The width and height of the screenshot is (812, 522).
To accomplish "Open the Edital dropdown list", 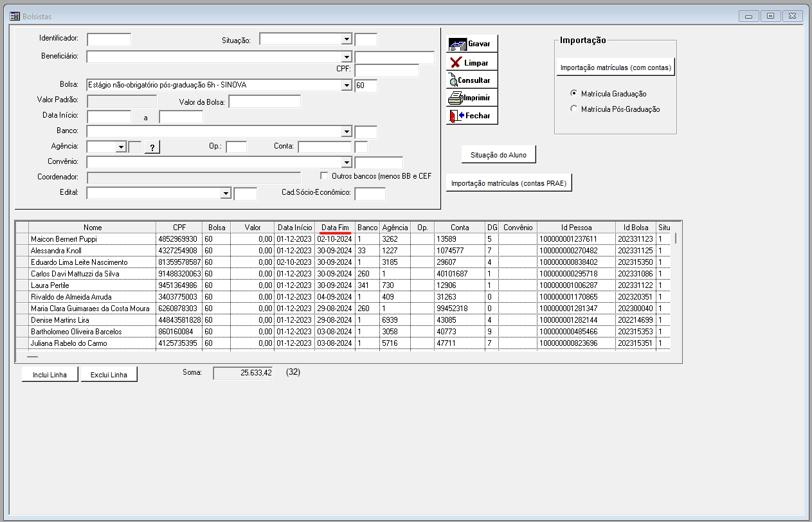I will [226, 193].
